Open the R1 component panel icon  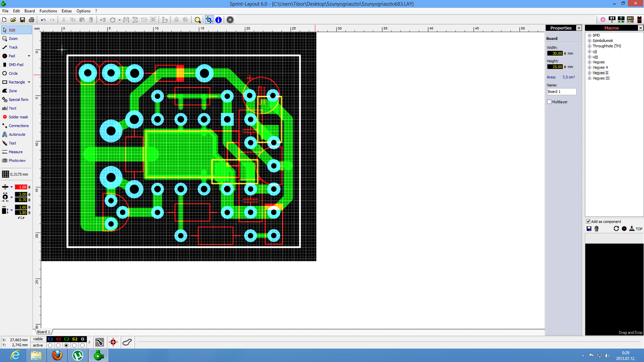tap(612, 20)
